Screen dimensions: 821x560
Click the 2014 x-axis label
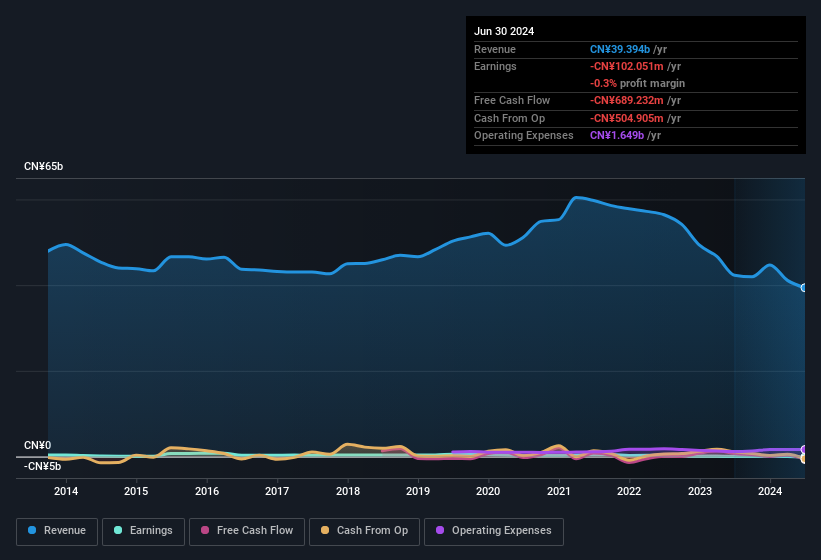pyautogui.click(x=66, y=491)
